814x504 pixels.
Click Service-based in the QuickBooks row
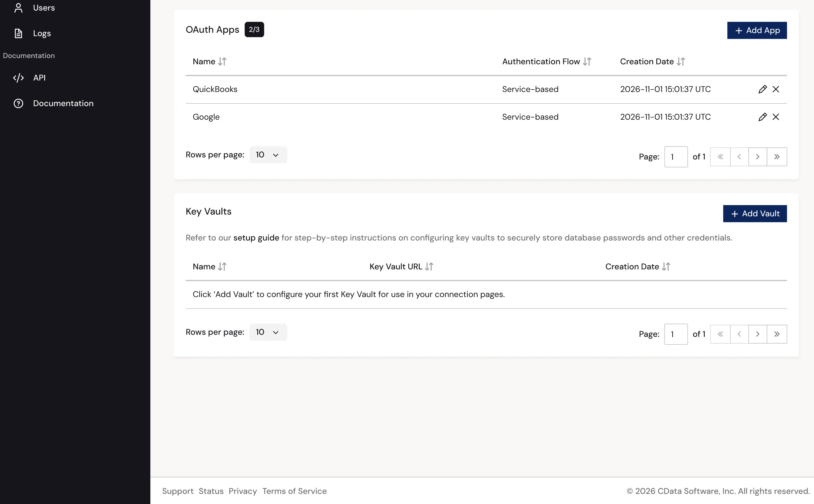530,89
